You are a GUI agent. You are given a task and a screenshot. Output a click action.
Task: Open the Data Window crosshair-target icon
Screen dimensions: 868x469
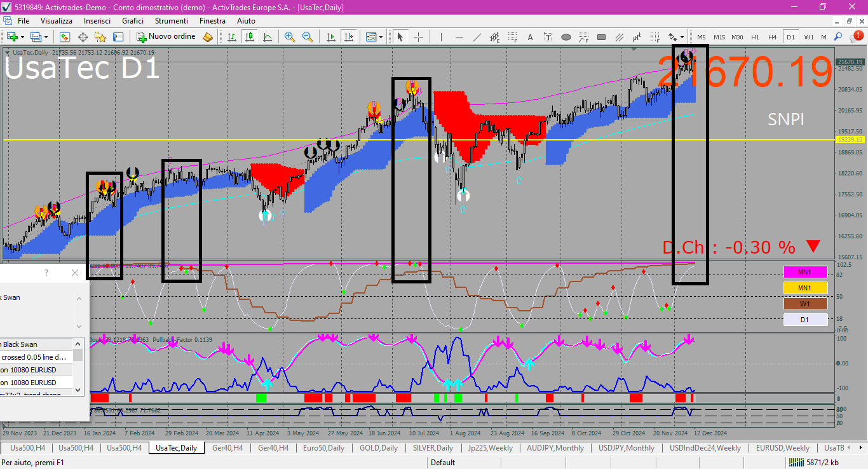click(x=83, y=37)
